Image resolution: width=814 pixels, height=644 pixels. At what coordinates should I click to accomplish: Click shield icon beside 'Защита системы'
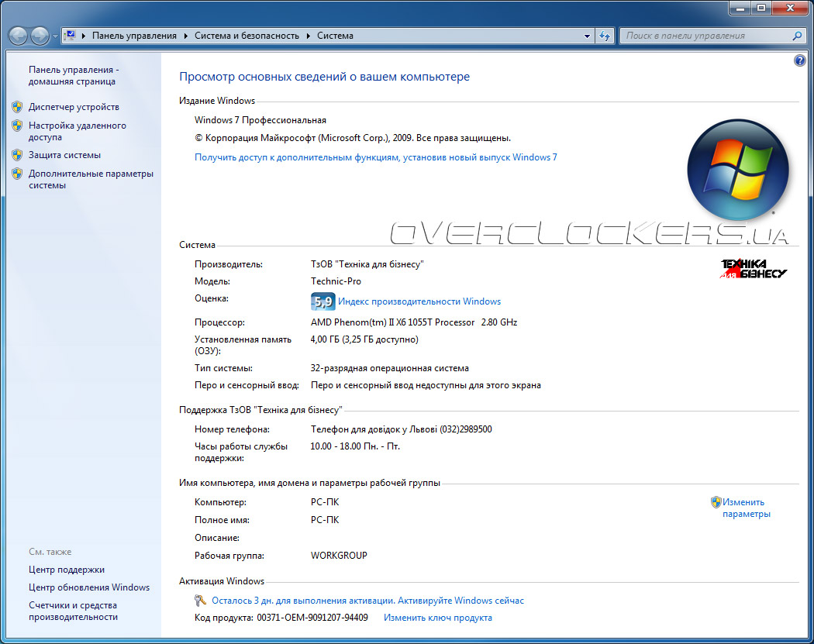click(x=17, y=155)
